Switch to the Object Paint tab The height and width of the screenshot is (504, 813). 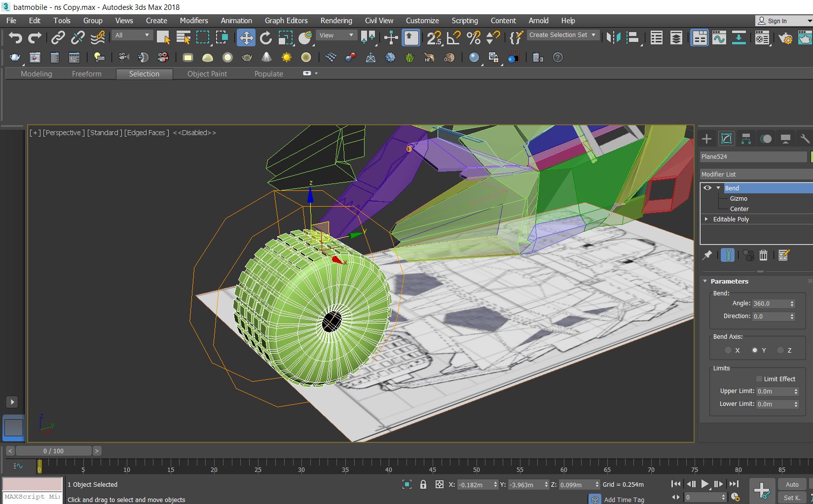tap(207, 74)
